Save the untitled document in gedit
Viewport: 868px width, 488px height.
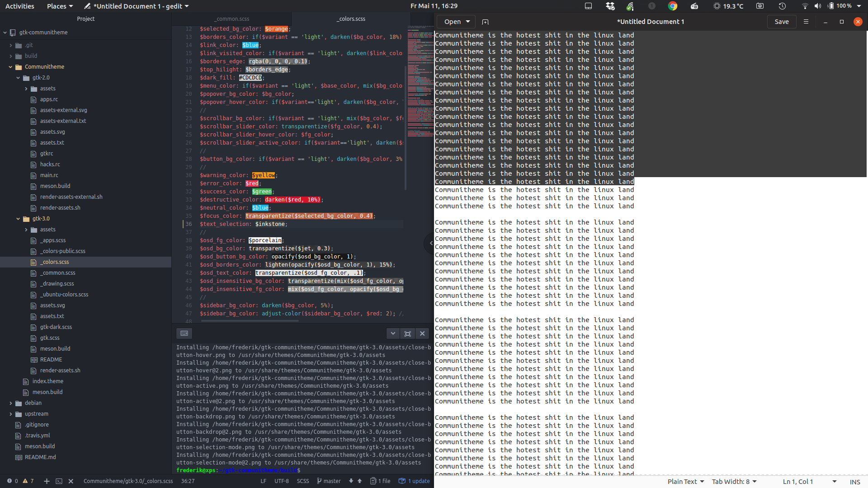click(x=782, y=22)
